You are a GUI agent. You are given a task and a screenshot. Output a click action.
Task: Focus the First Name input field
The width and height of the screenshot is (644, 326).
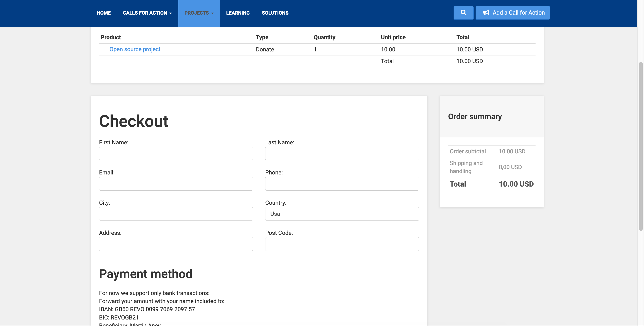pos(176,153)
